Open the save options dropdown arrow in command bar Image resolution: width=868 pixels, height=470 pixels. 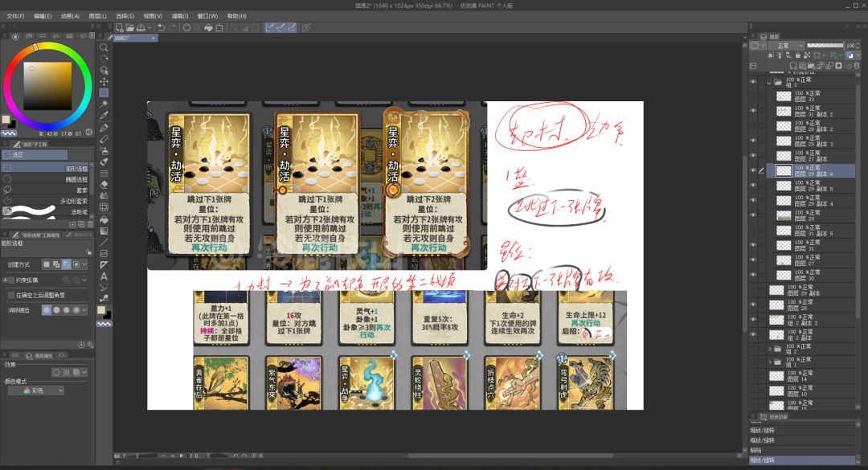click(149, 27)
